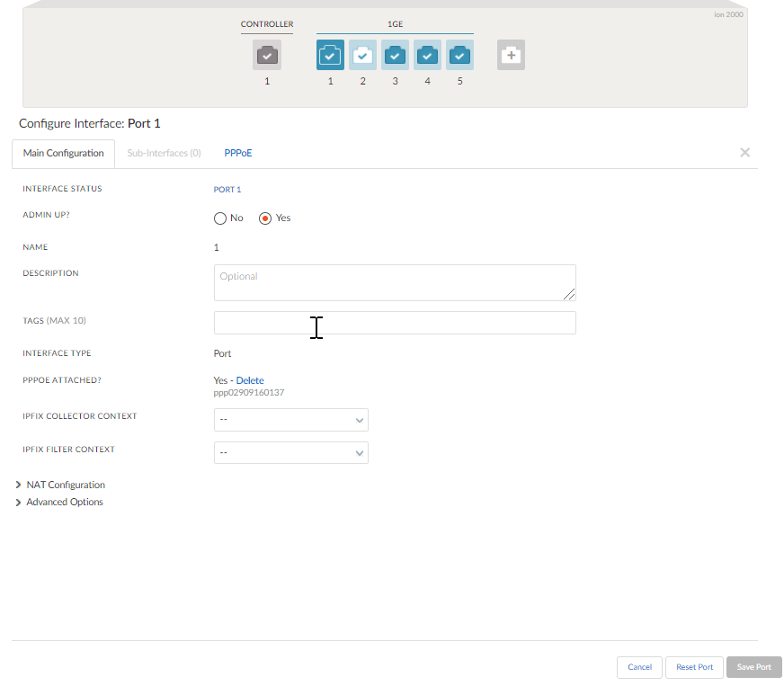Open the IPFIX Filter Context dropdown
This screenshot has width=784, height=686.
(291, 452)
